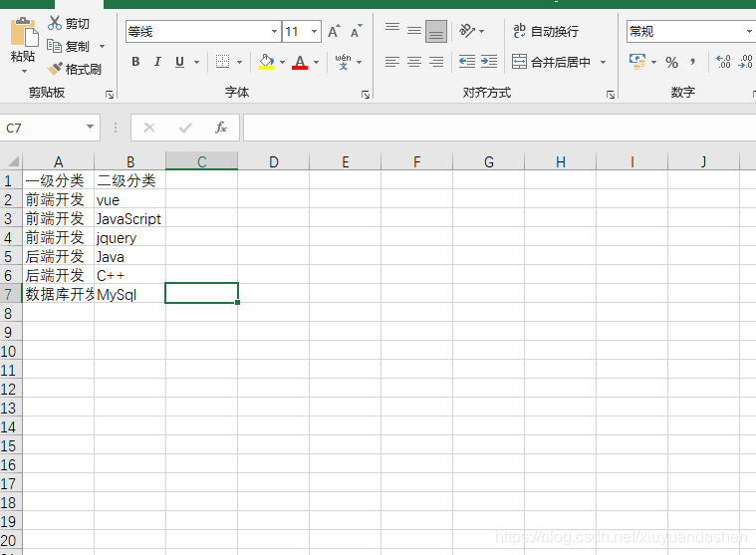The width and height of the screenshot is (756, 555).
Task: Click the Paste (粘贴) clipboard icon
Action: tap(23, 32)
